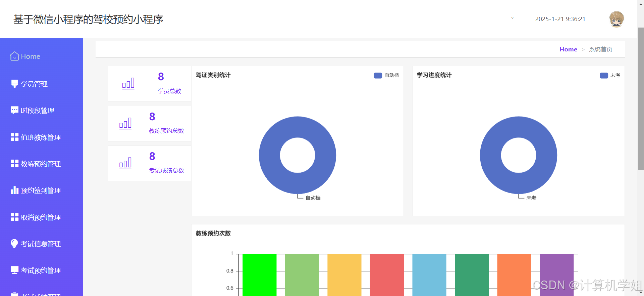
Task: Open 考试预约管理 menu
Action: pyautogui.click(x=42, y=270)
